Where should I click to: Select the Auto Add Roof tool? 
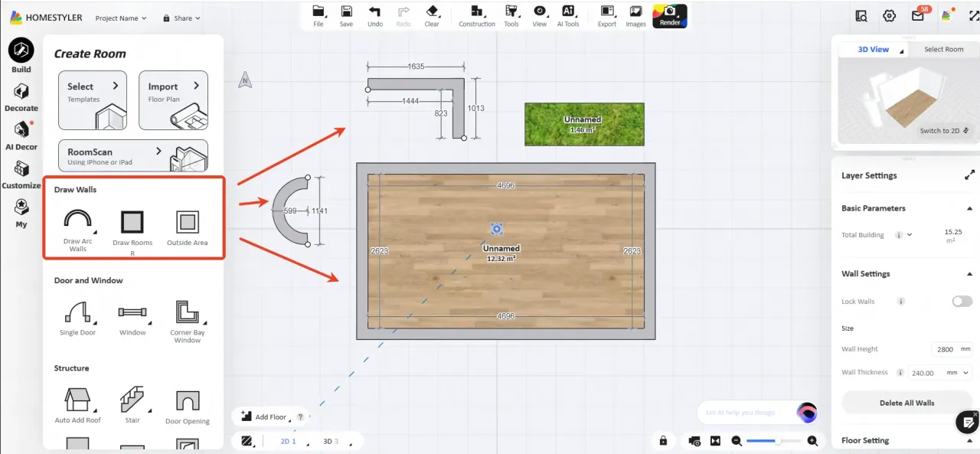tap(77, 400)
